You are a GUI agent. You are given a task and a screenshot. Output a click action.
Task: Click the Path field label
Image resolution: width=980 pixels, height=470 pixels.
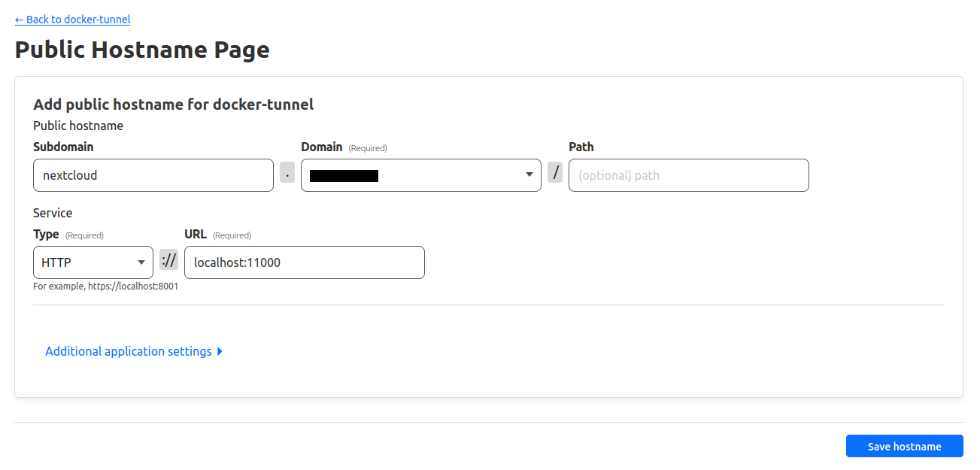click(581, 147)
